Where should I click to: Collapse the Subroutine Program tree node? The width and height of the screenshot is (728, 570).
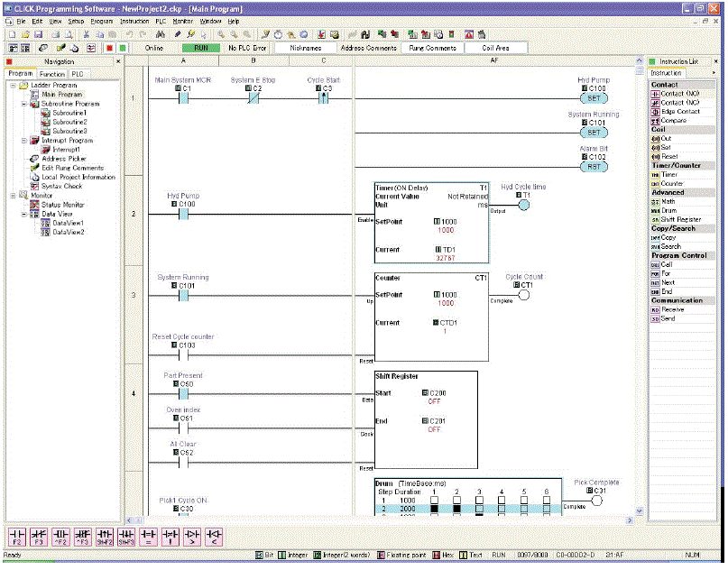click(x=23, y=104)
